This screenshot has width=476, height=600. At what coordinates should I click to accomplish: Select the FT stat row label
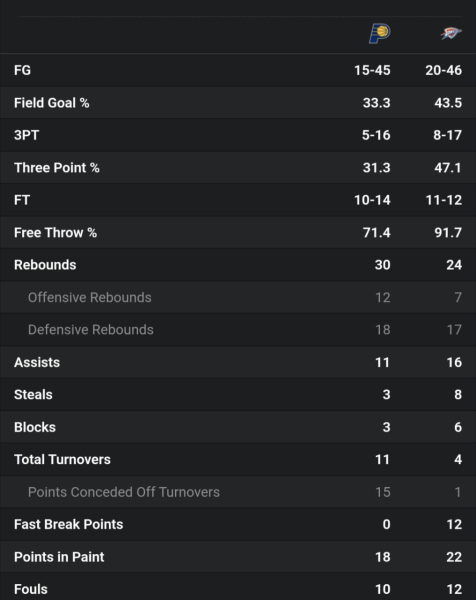point(22,200)
